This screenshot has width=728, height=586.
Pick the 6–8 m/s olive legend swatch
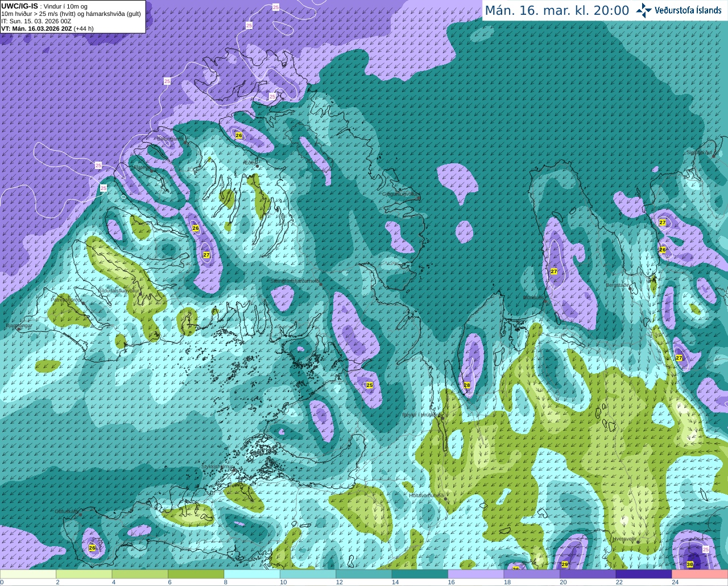[x=197, y=574]
